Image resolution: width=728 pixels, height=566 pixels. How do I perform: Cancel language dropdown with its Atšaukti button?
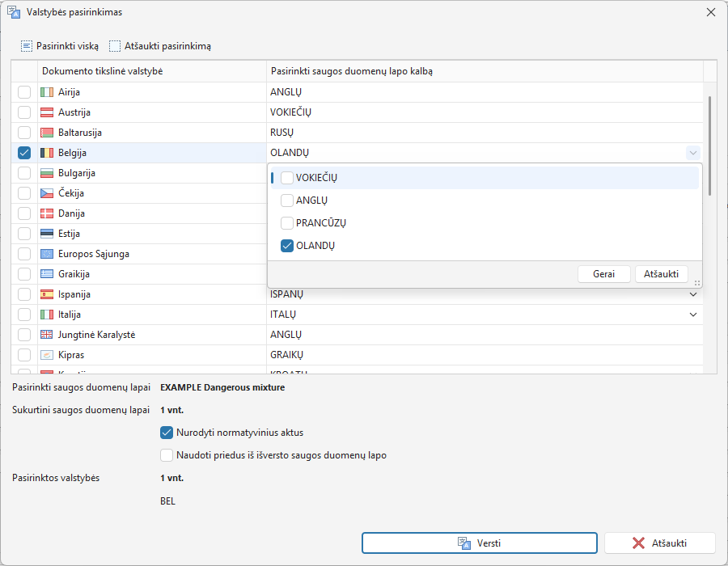(661, 274)
